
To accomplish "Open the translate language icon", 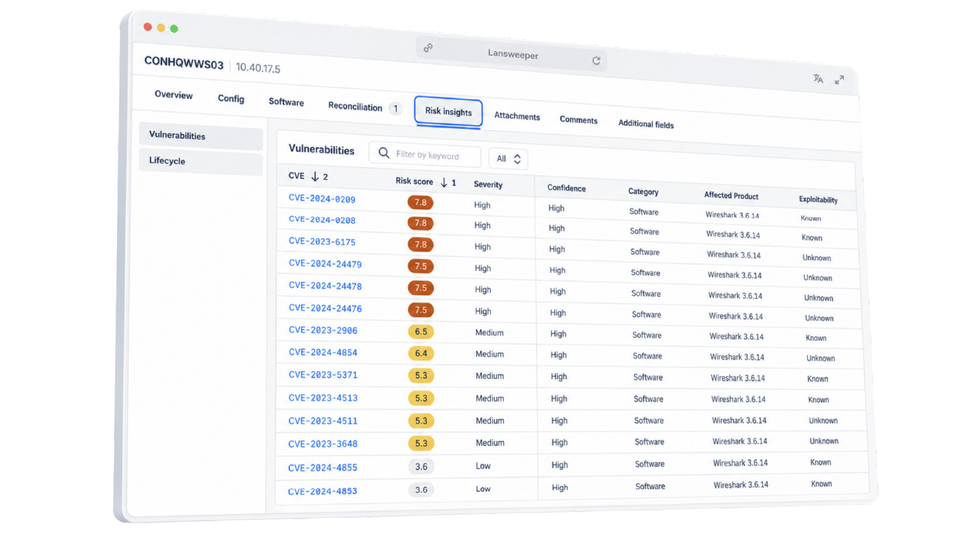I will pyautogui.click(x=818, y=79).
